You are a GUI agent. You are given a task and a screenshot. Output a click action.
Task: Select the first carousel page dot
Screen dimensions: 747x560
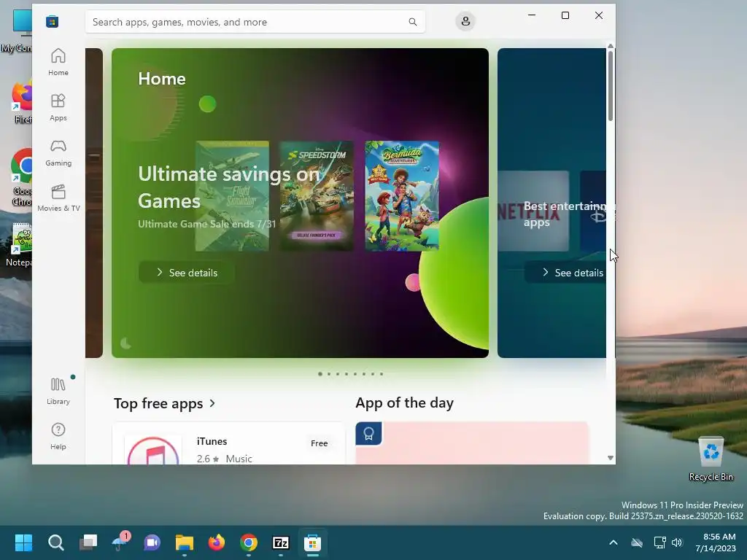pos(320,374)
